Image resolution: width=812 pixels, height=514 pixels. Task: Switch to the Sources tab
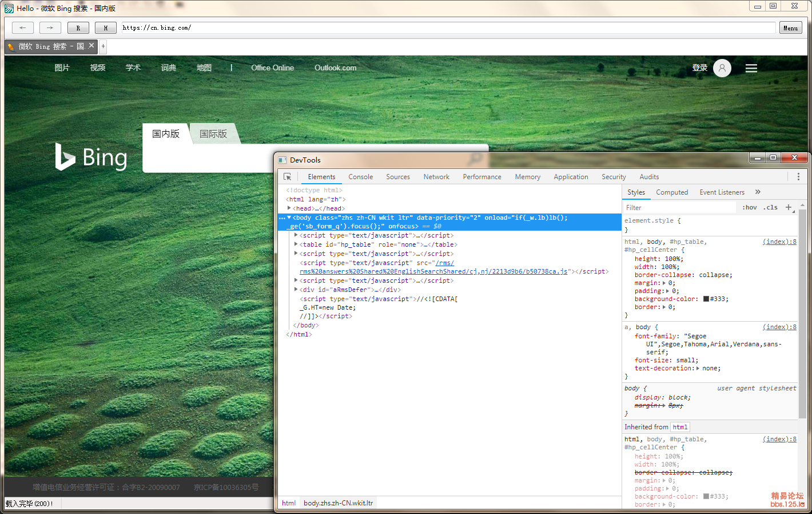click(398, 177)
